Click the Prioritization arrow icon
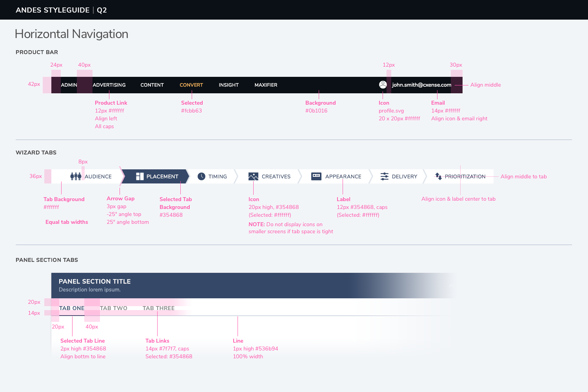The width and height of the screenshot is (588, 392). (x=438, y=176)
